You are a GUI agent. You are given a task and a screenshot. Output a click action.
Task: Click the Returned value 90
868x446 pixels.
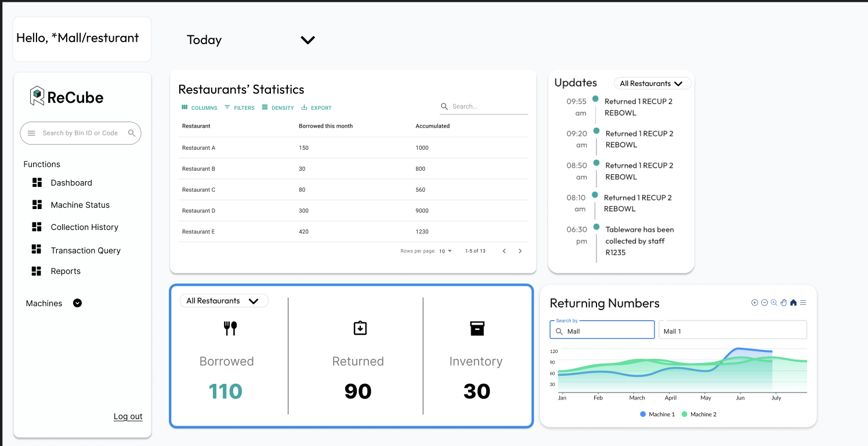click(358, 391)
